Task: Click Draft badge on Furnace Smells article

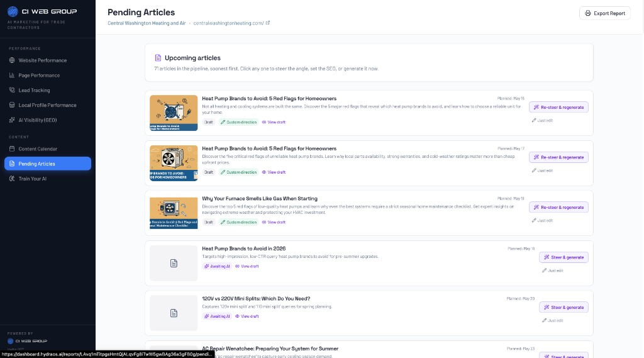Action: [209, 222]
